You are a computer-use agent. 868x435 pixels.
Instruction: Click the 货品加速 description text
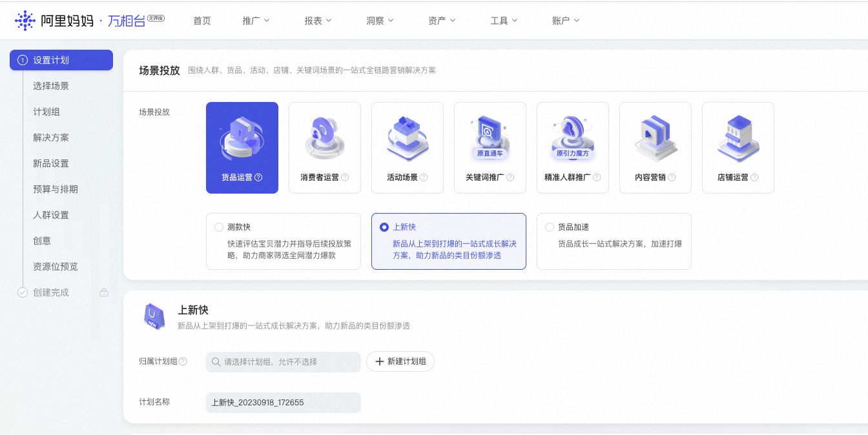click(620, 244)
